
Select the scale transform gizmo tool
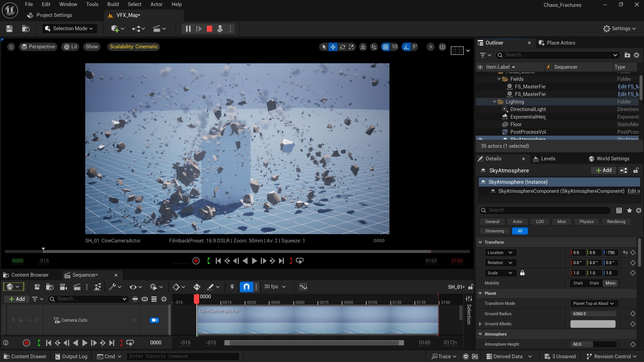(351, 47)
